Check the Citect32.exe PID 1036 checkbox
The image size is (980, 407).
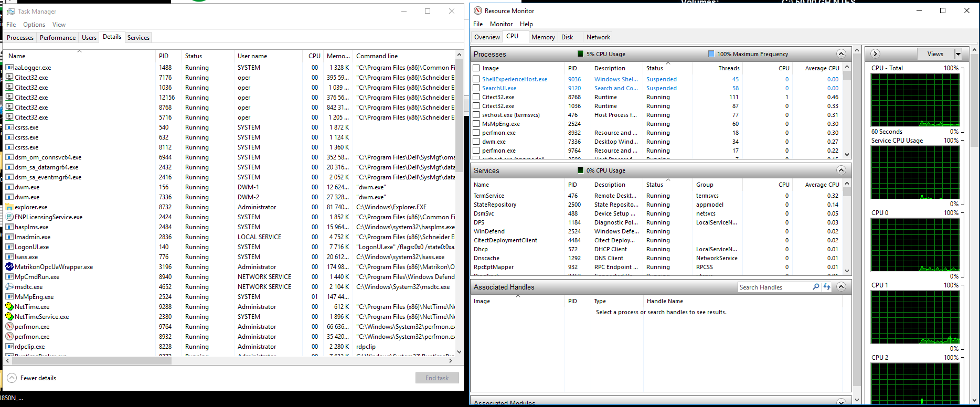(x=476, y=106)
